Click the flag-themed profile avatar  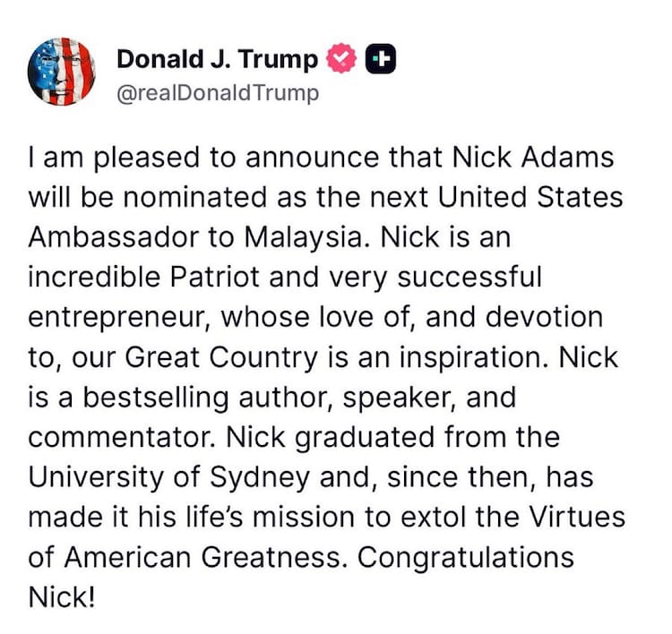[63, 73]
